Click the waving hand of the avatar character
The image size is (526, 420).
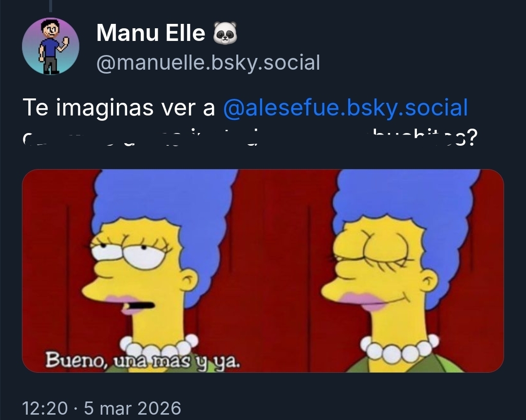tap(65, 42)
